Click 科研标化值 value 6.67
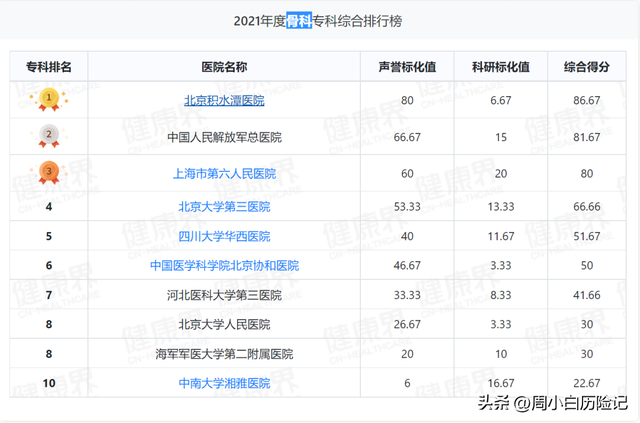The width and height of the screenshot is (640, 423). point(501,100)
